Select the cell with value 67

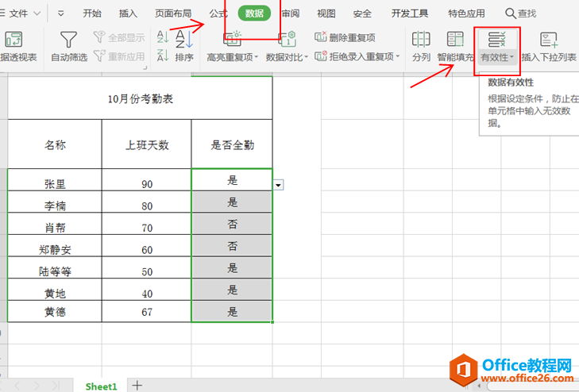coord(147,311)
